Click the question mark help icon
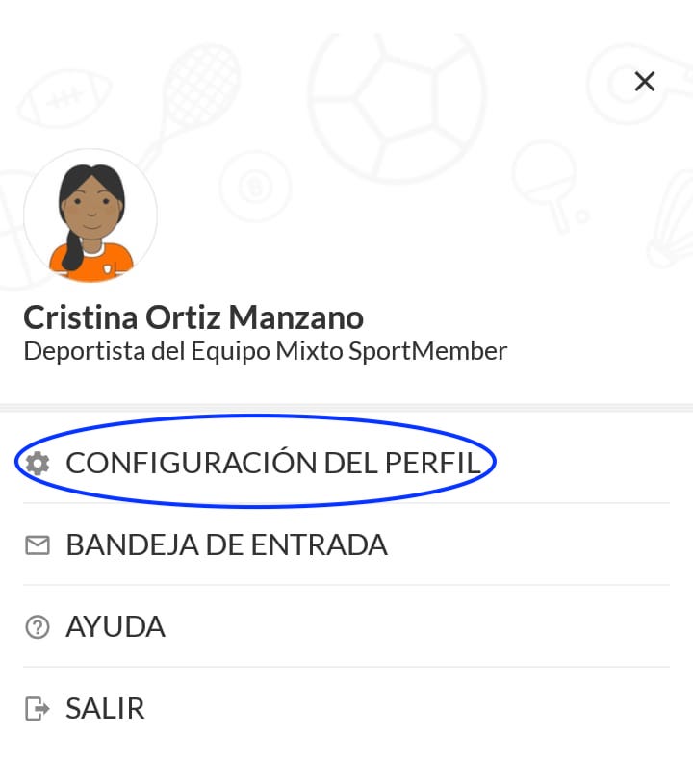The image size is (693, 784). pyautogui.click(x=38, y=627)
